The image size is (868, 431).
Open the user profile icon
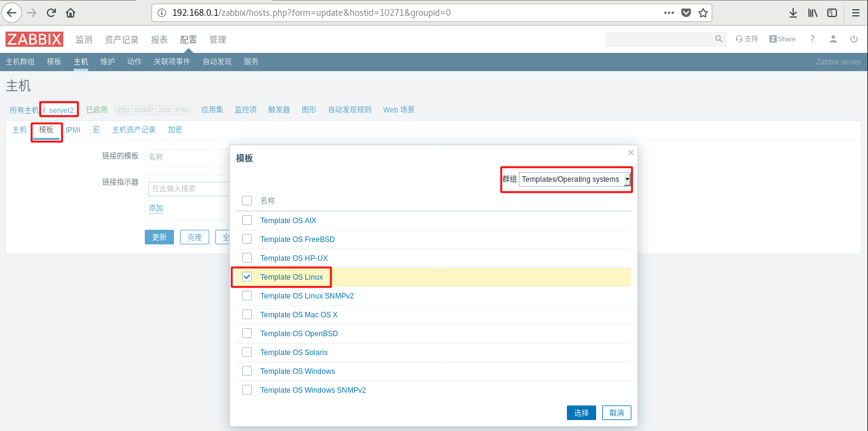(833, 39)
